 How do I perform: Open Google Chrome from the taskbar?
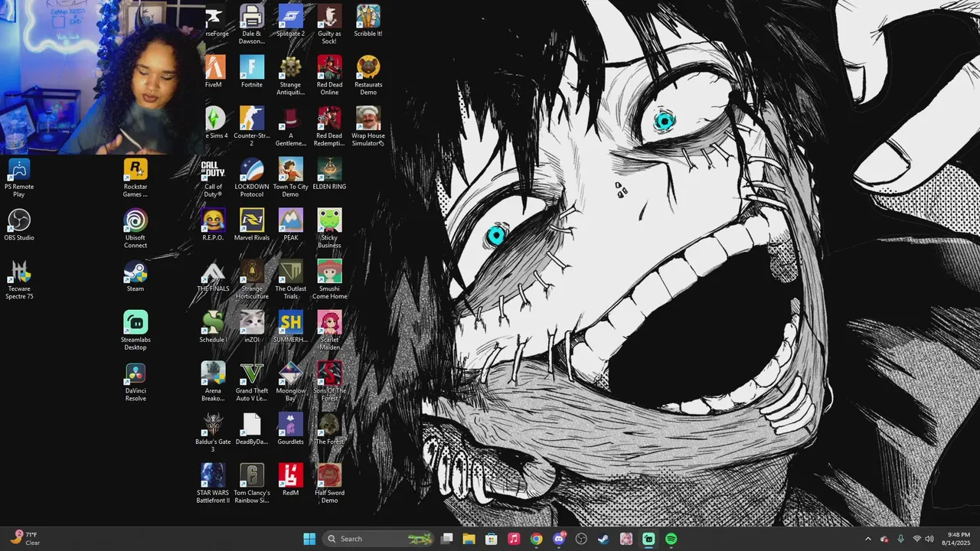[536, 539]
